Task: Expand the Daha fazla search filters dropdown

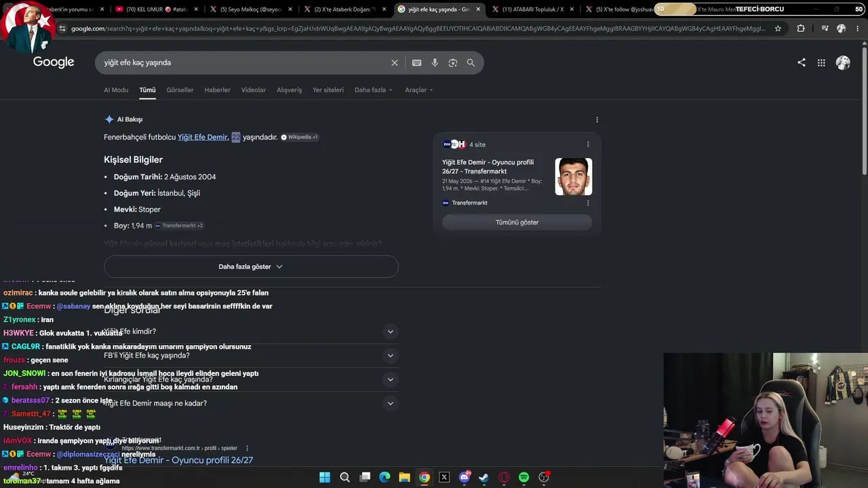Action: (373, 90)
